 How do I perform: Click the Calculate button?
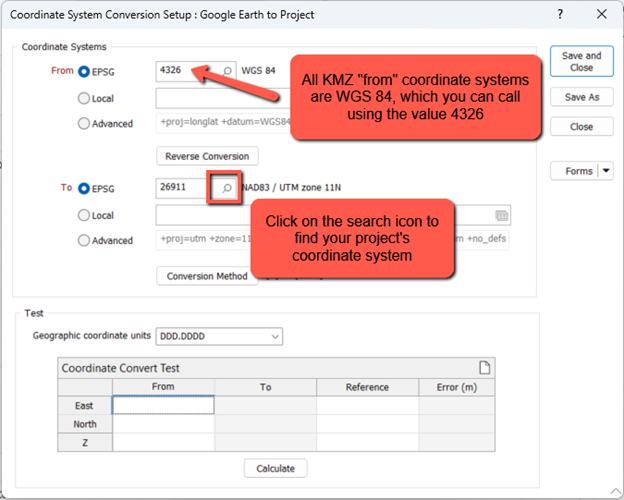[x=275, y=468]
